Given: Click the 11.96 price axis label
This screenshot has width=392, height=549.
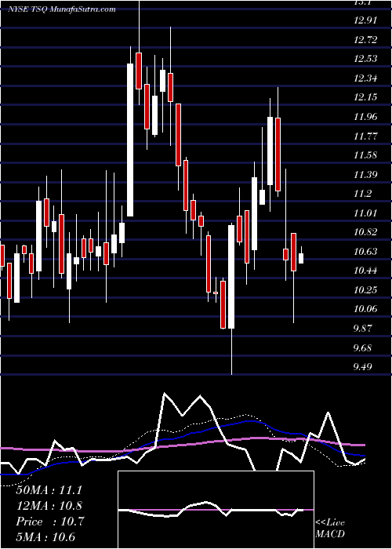Looking at the screenshot, I should tap(365, 117).
